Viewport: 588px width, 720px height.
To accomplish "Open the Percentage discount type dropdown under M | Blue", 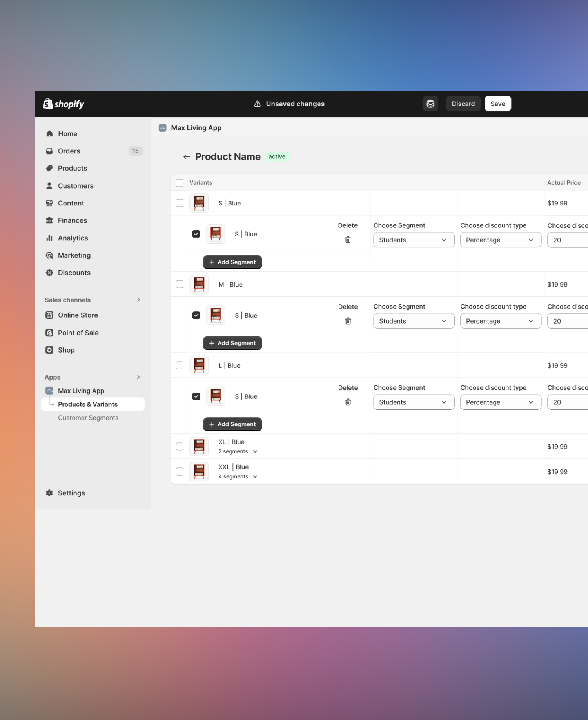I will (500, 321).
